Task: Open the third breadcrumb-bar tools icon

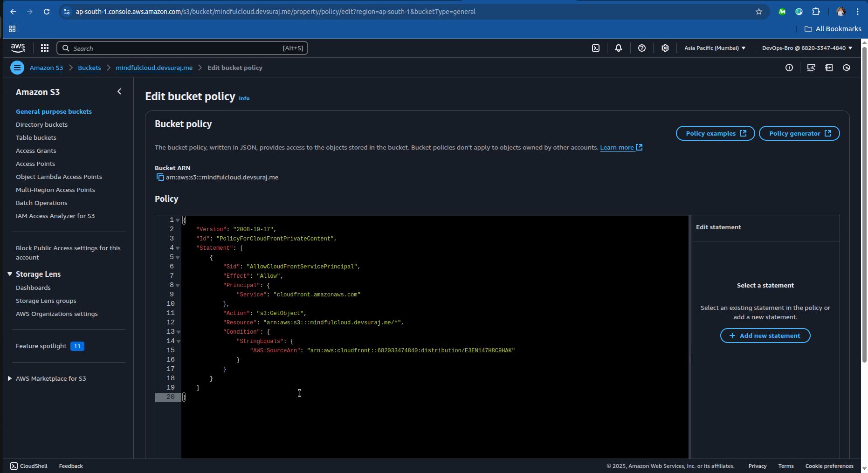Action: point(829,68)
